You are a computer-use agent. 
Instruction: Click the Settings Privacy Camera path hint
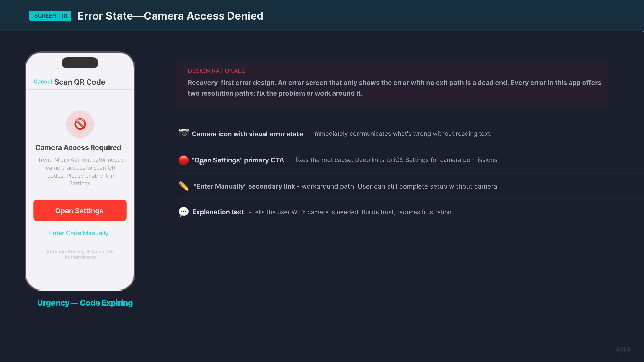coord(80,254)
